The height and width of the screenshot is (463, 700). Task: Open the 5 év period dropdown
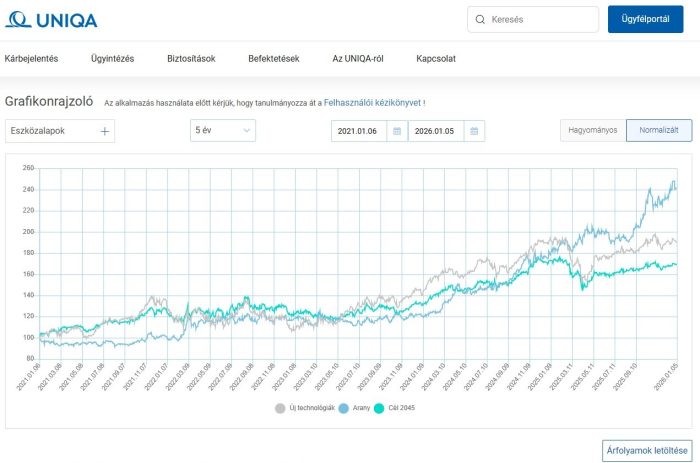point(223,131)
